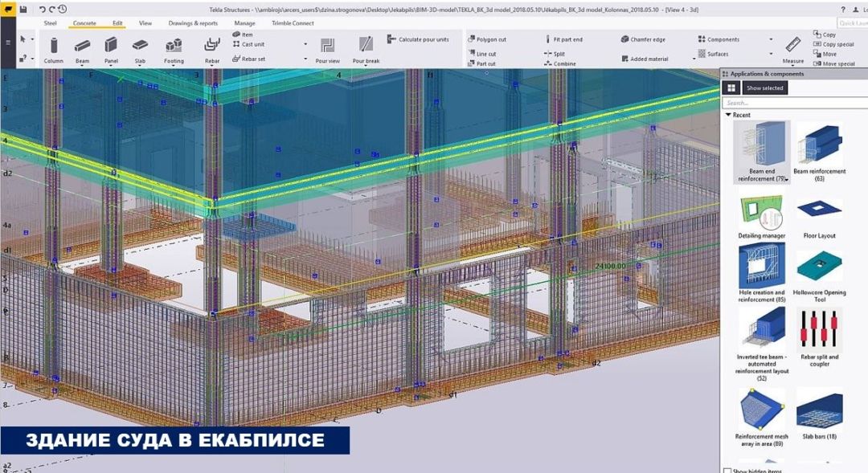
Task: Collapse the Recent components section
Action: tap(729, 115)
